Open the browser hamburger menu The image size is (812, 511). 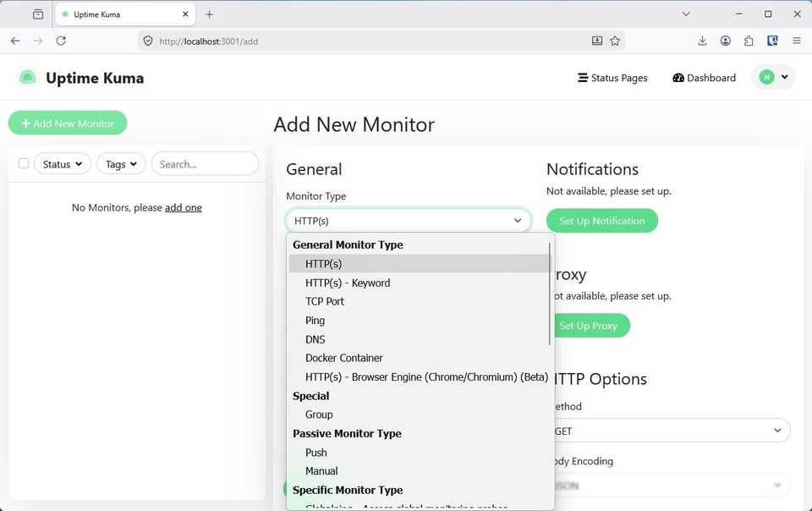(797, 41)
